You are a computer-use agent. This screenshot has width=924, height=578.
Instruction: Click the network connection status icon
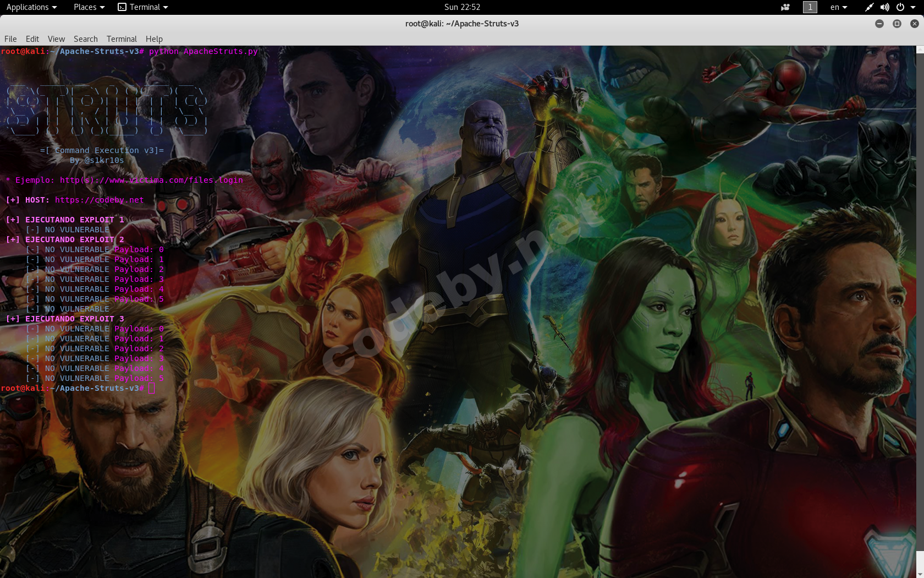[869, 7]
